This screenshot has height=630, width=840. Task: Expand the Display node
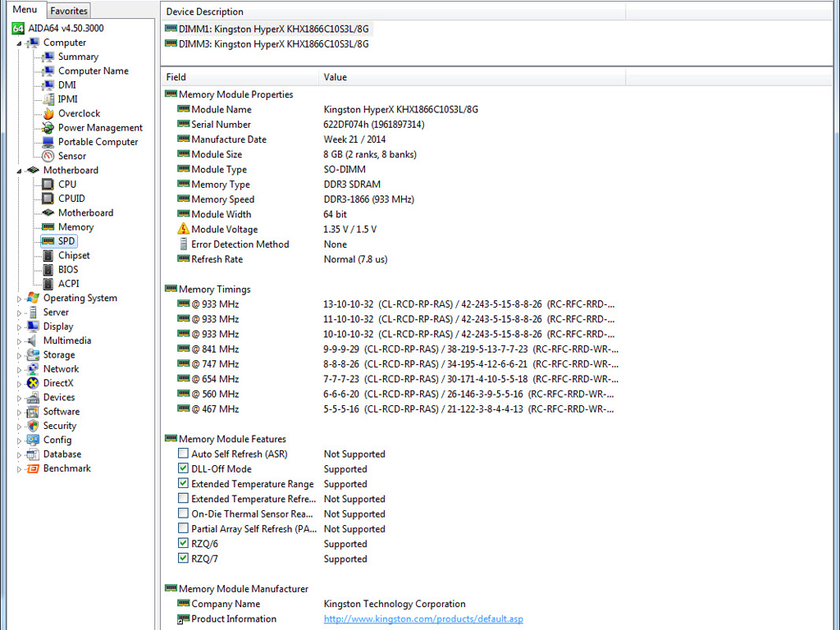click(20, 326)
